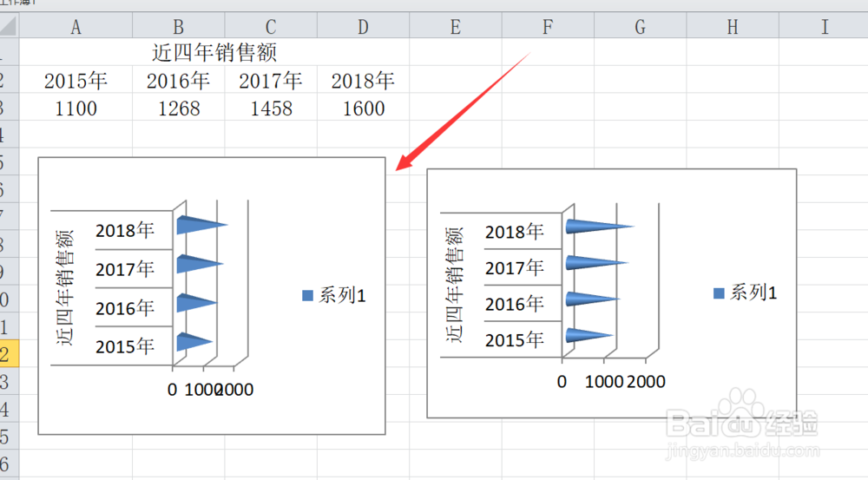This screenshot has width=868, height=480.
Task: Select the cell with value 1268
Action: (178, 108)
